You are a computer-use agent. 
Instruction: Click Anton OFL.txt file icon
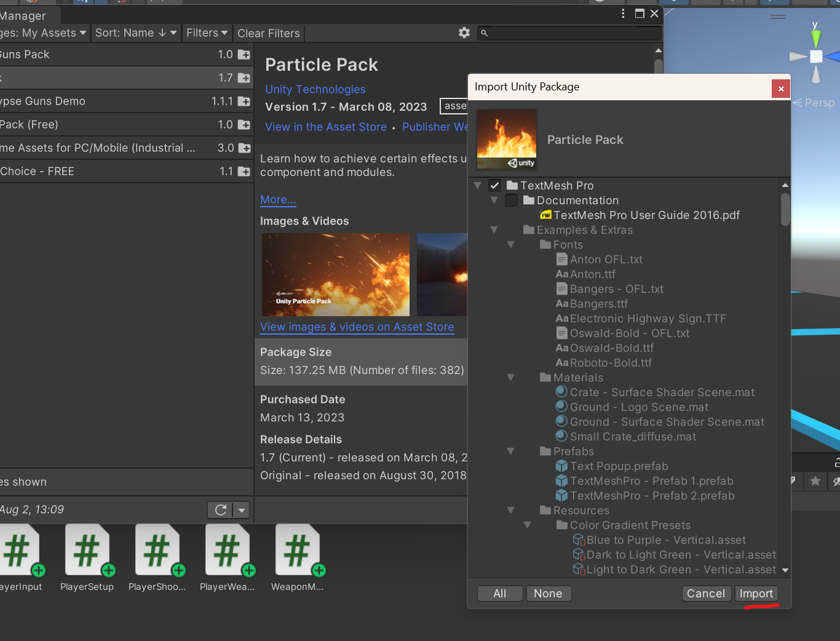pyautogui.click(x=561, y=259)
